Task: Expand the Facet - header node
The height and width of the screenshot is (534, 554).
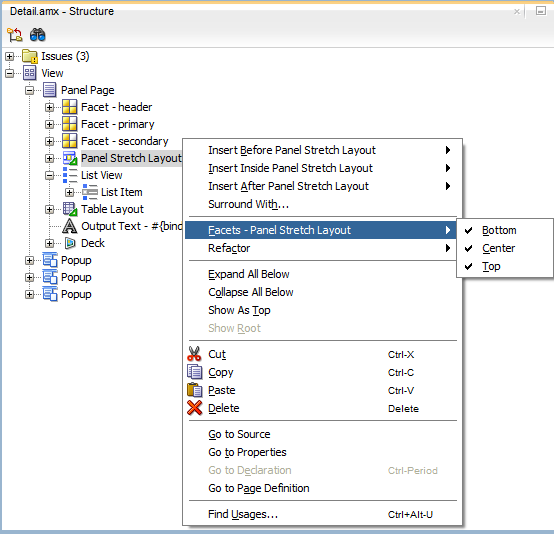Action: 49,107
